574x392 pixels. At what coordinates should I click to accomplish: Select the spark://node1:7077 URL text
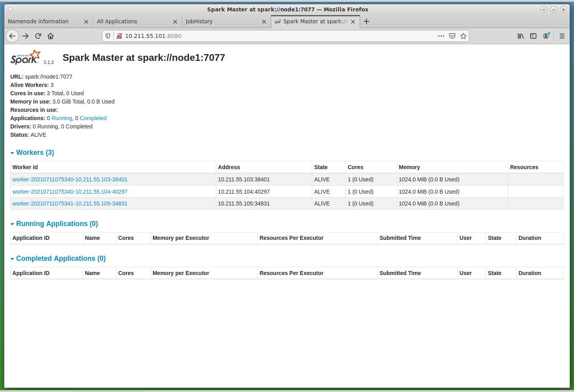pyautogui.click(x=49, y=77)
